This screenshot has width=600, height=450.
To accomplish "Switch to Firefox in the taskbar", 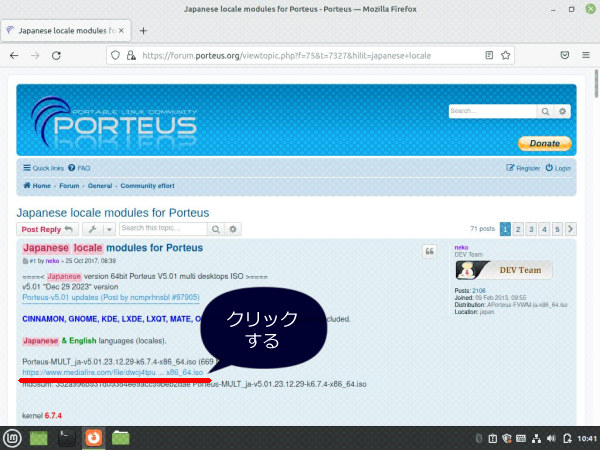I will pyautogui.click(x=94, y=438).
